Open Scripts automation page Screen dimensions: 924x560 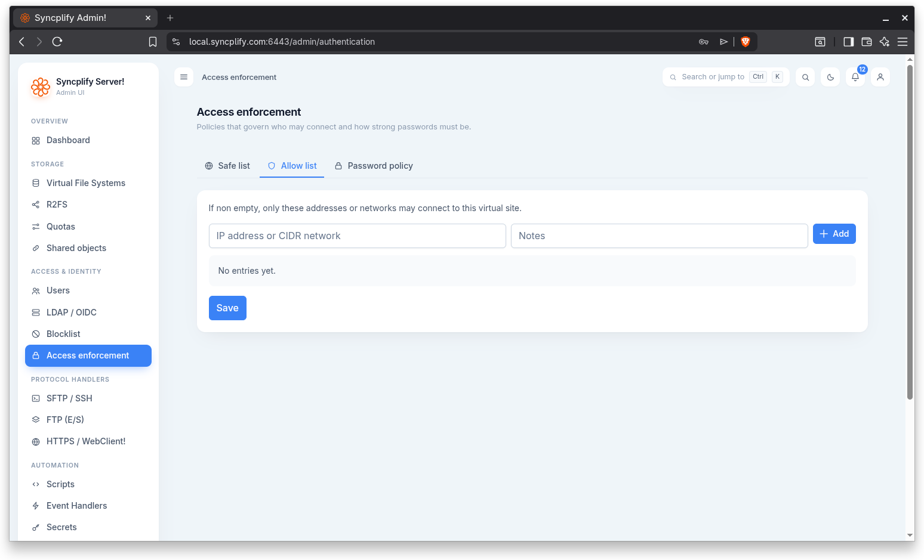(88, 484)
